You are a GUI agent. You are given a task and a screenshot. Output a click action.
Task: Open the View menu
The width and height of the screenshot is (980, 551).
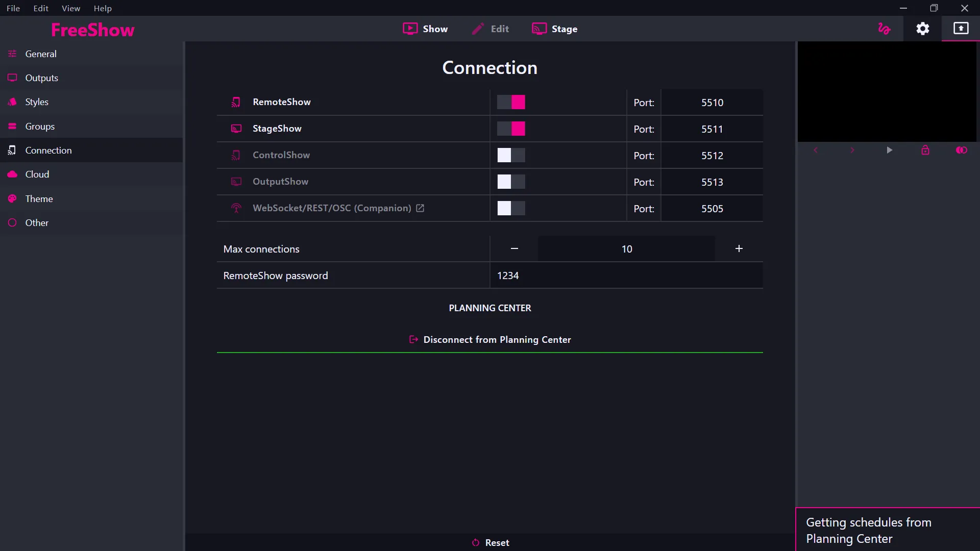71,8
